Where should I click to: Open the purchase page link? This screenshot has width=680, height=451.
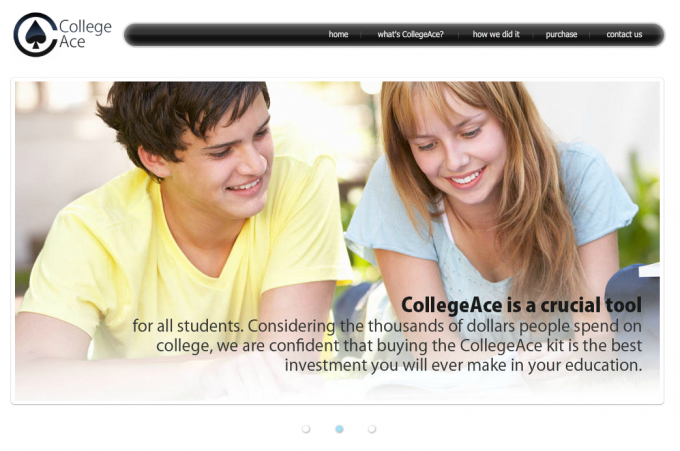pos(561,34)
